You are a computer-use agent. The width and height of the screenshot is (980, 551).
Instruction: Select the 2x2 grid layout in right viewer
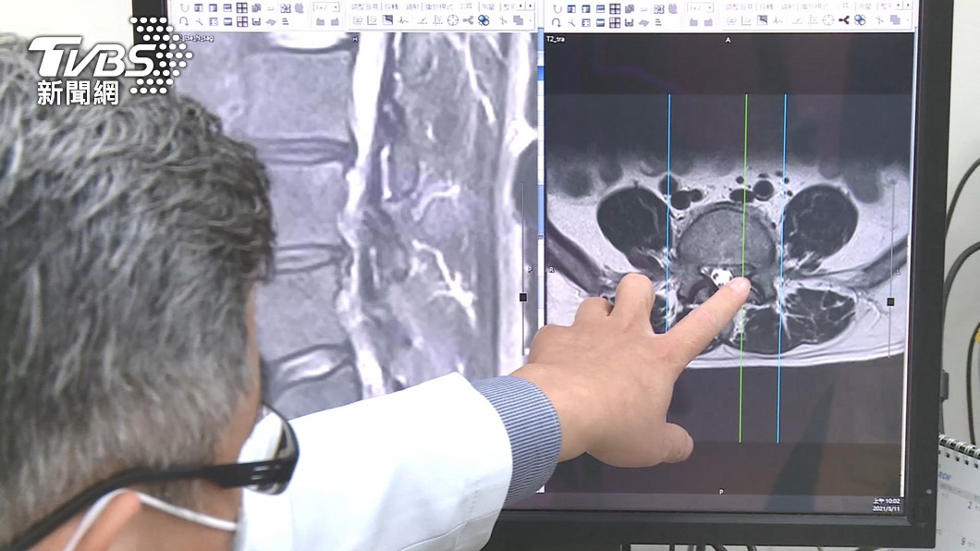[615, 8]
